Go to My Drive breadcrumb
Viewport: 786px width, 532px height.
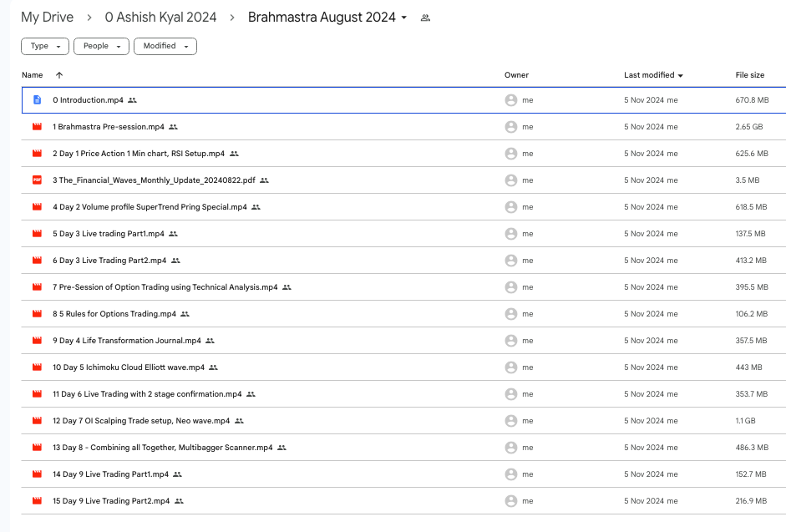(x=47, y=18)
